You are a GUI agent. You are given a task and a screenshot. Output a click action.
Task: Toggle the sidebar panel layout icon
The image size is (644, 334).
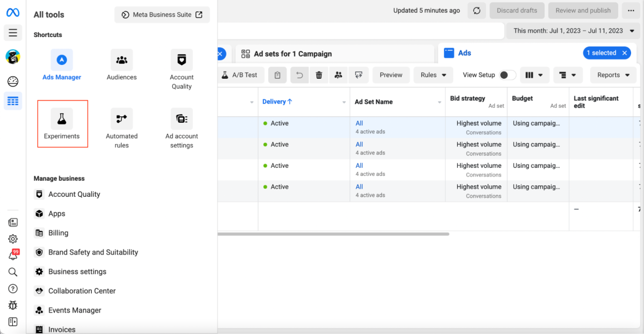(x=13, y=322)
